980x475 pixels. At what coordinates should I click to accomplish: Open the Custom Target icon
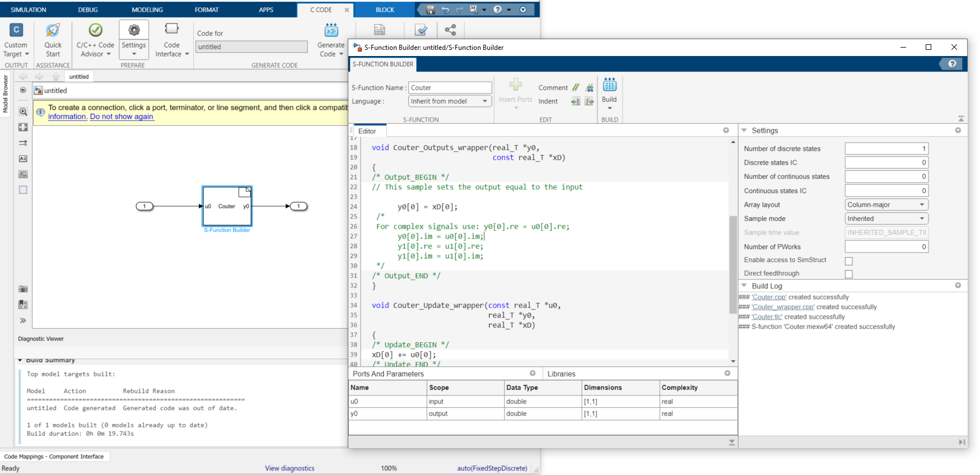tap(16, 30)
